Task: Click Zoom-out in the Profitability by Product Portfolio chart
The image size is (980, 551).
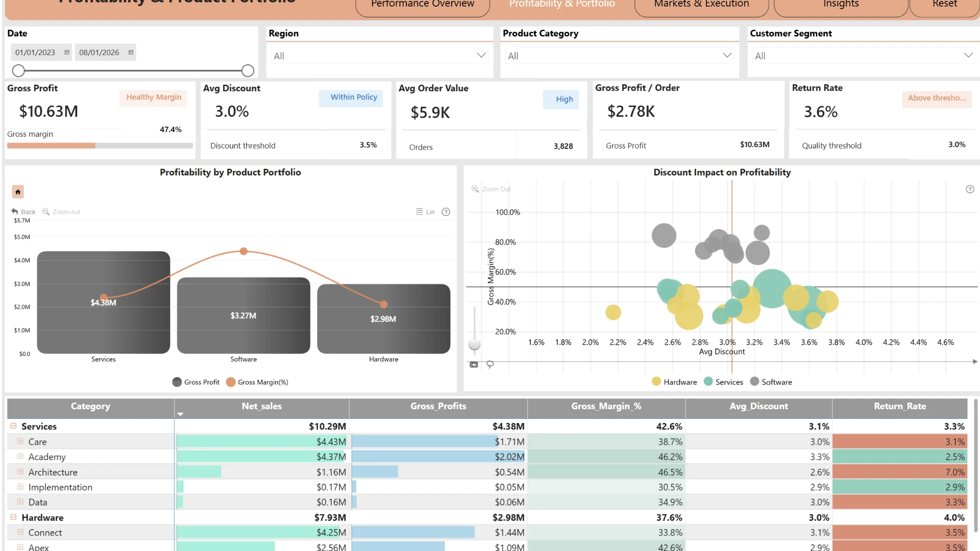Action: 61,212
